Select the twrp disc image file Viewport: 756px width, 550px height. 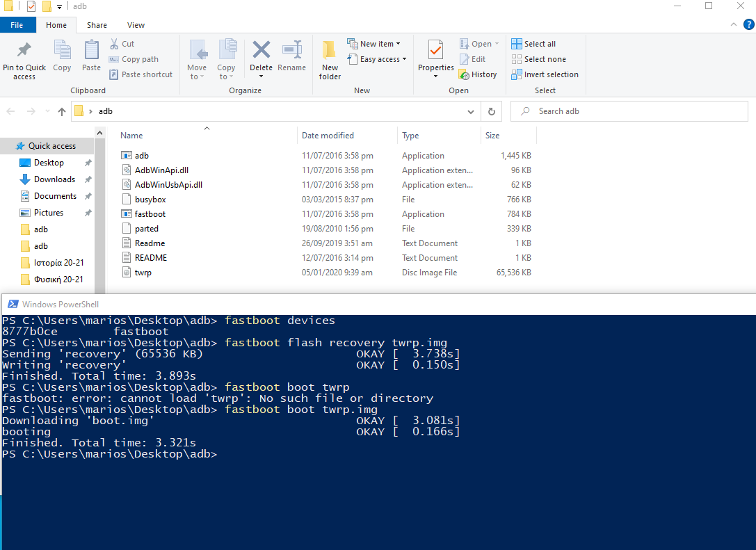(x=143, y=273)
